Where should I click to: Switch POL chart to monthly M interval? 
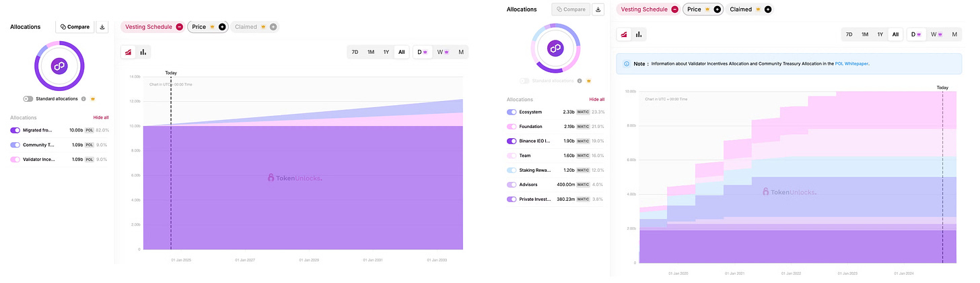coord(461,52)
